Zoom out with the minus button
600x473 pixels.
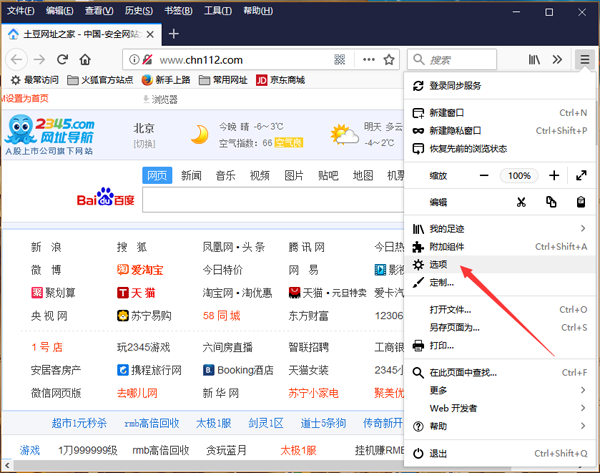click(484, 176)
